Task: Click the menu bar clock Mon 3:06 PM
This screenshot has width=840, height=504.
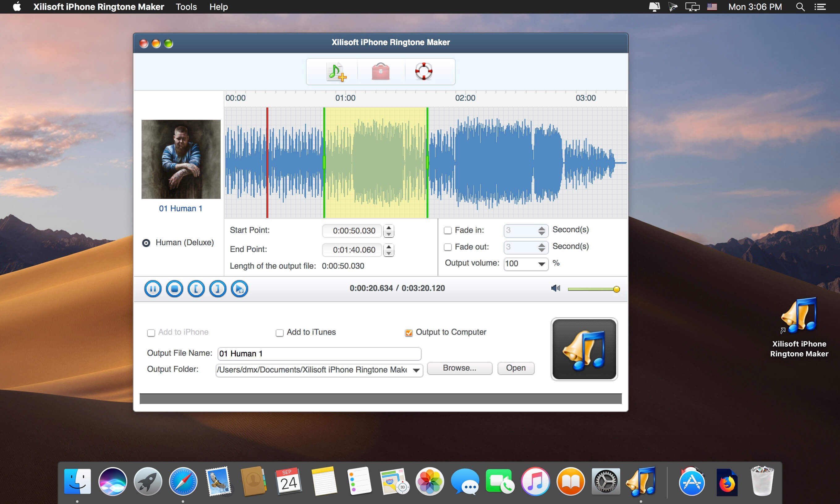Action: point(755,7)
